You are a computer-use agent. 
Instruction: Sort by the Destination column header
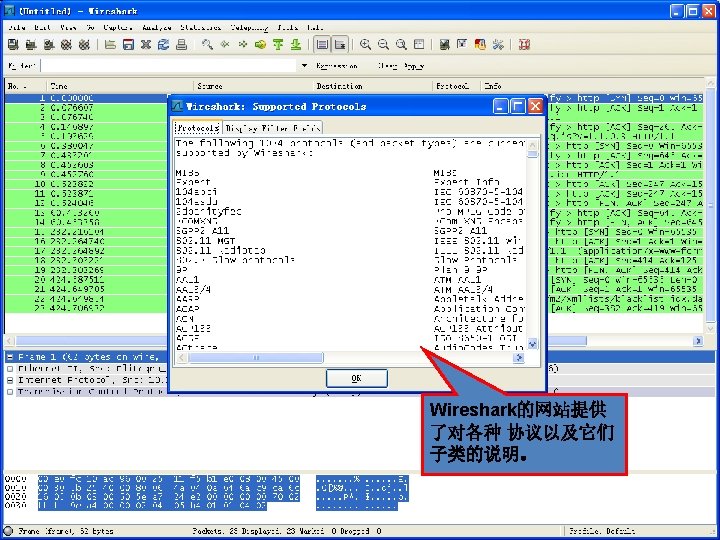(372, 86)
